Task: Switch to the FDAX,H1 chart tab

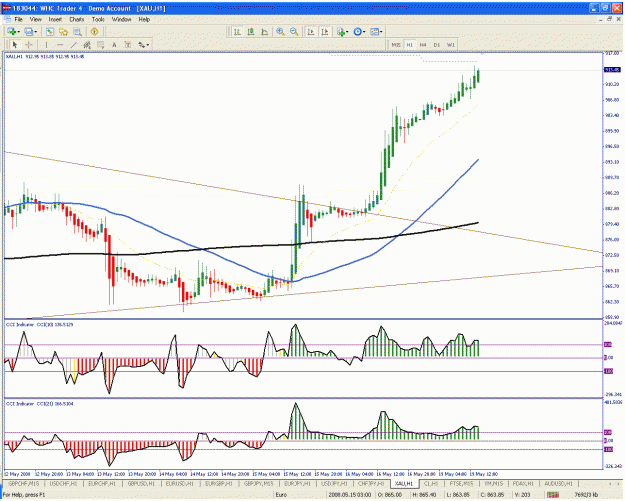Action: click(523, 483)
